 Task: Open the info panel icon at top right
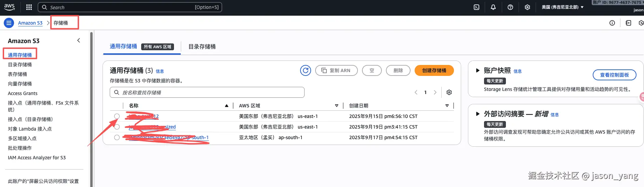[x=612, y=23]
